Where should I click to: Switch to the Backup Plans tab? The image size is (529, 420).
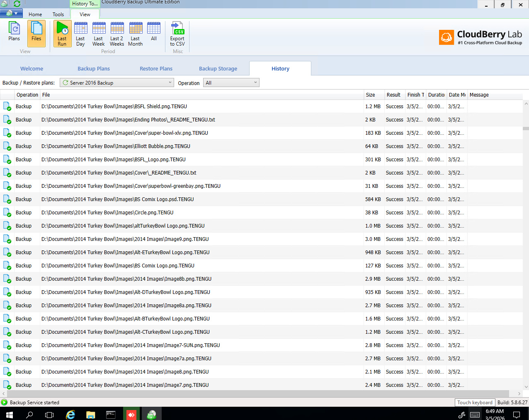tap(94, 69)
